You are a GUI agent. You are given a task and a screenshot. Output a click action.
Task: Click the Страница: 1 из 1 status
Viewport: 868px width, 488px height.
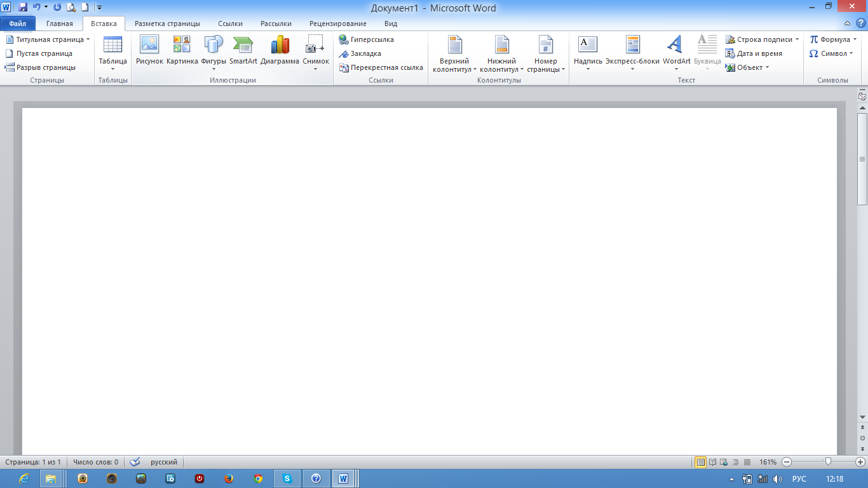click(33, 462)
